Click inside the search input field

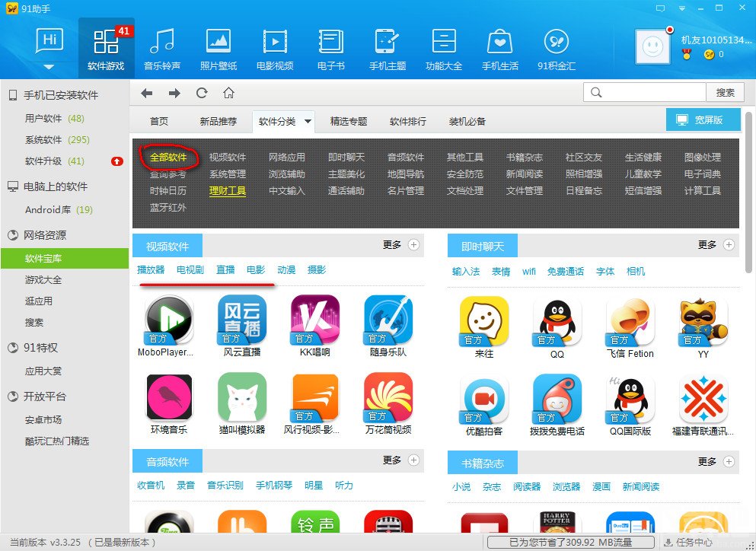click(645, 93)
